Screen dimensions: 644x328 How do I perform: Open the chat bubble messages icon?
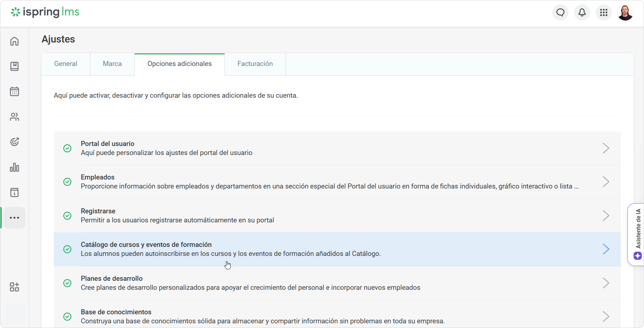click(560, 12)
